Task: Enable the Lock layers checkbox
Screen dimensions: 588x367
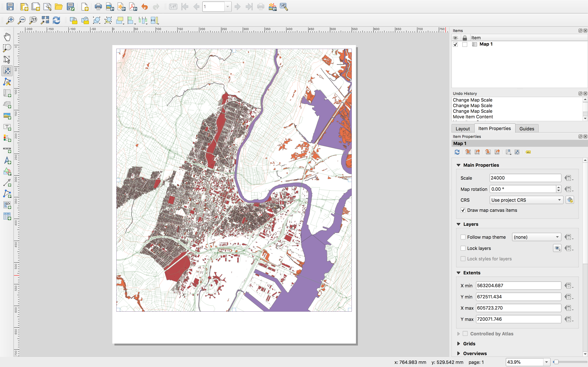Action: pyautogui.click(x=463, y=248)
